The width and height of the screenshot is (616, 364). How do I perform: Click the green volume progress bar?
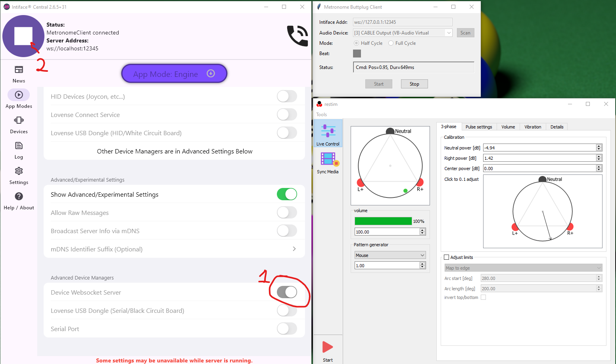click(x=383, y=221)
